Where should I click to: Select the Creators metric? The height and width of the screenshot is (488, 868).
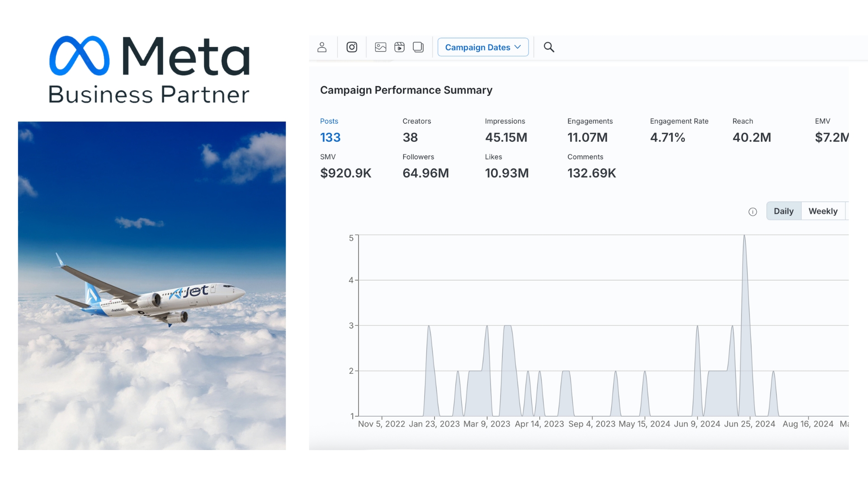pos(416,121)
